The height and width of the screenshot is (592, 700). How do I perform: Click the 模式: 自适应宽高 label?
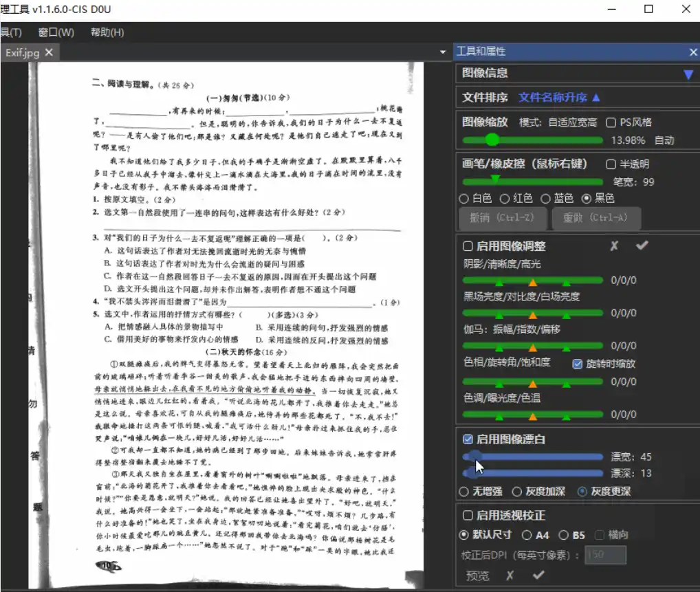coord(558,122)
